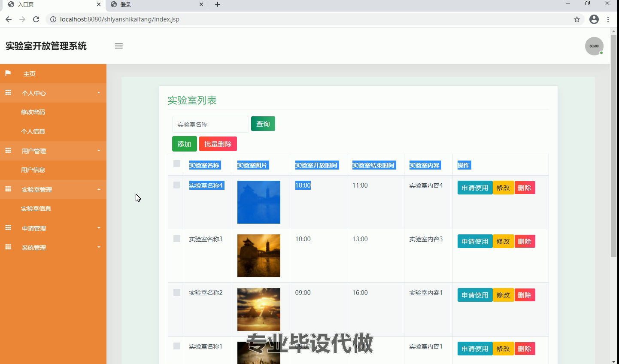Focus the 实验室名称 search input
The image size is (619, 364).
click(x=210, y=124)
